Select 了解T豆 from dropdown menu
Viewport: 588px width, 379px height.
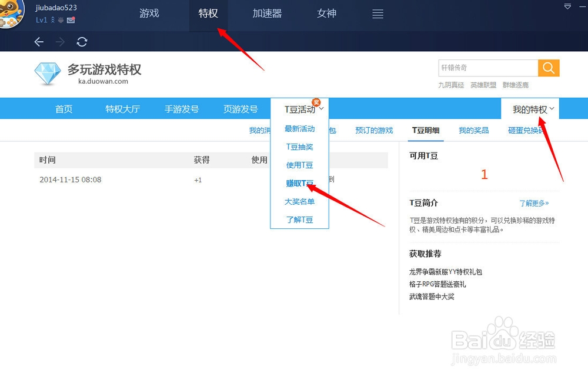click(300, 220)
